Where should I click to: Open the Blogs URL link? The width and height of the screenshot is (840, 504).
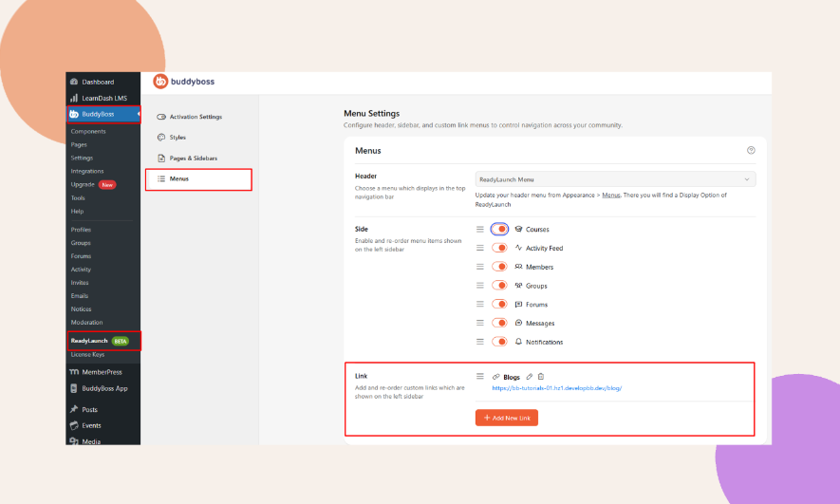click(556, 388)
